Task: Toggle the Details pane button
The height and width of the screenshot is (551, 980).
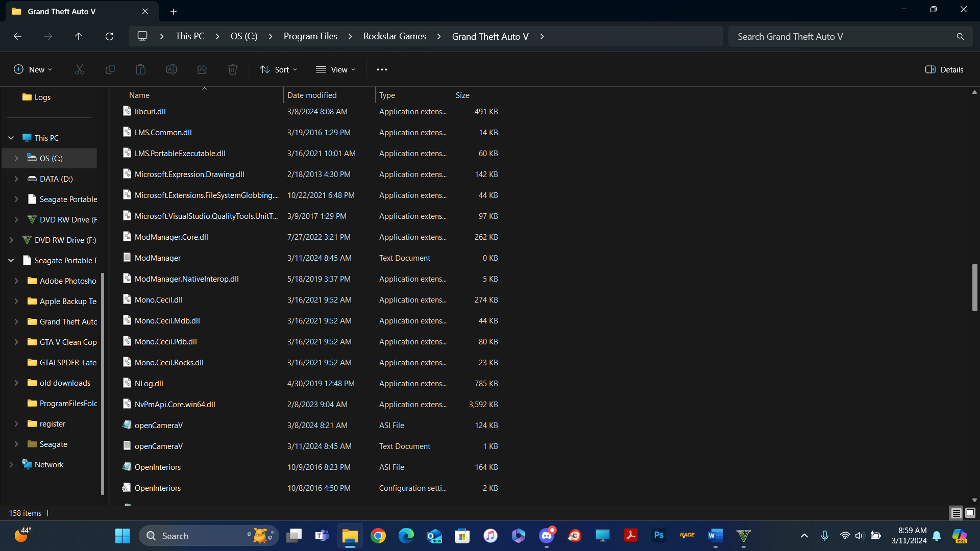Action: click(944, 69)
